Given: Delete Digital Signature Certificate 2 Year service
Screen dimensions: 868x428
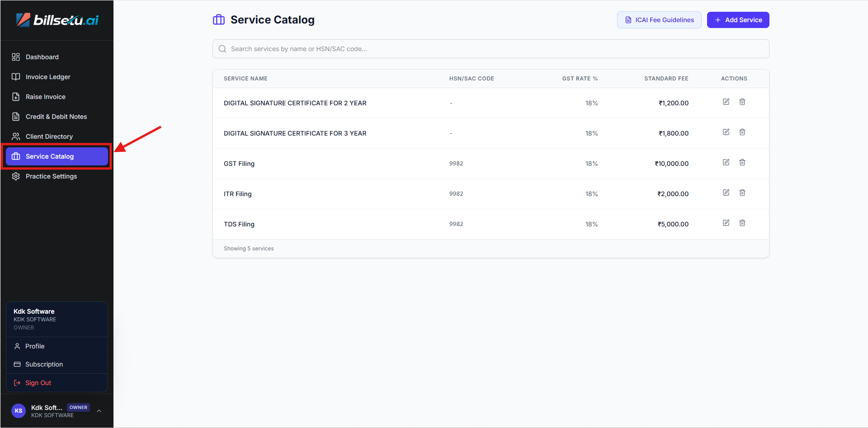Looking at the screenshot, I should (x=742, y=102).
